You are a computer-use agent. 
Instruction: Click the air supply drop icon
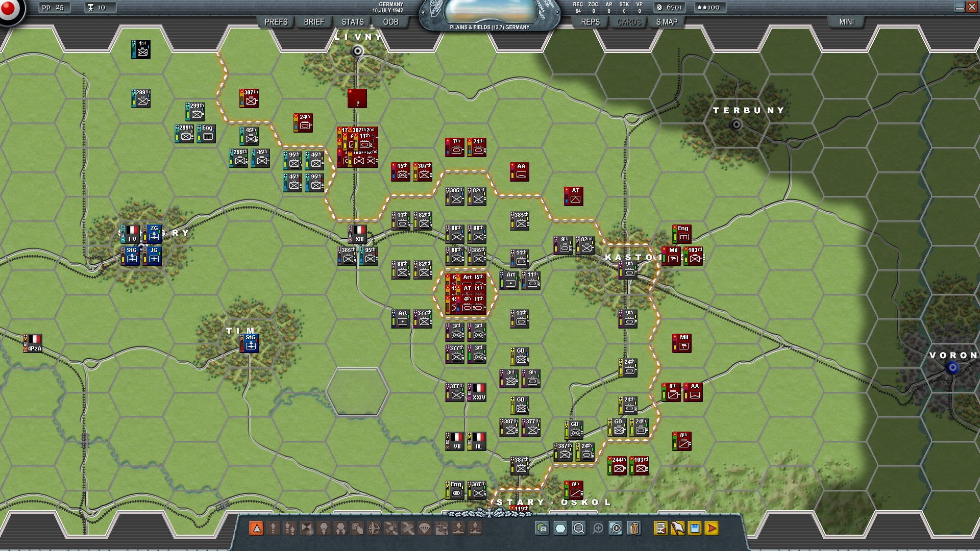(x=442, y=529)
